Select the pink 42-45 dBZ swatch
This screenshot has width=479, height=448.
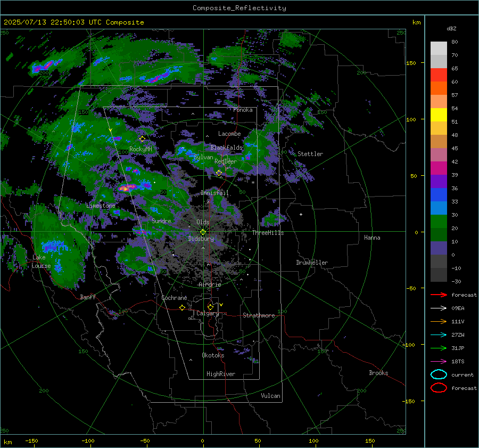tap(439, 155)
